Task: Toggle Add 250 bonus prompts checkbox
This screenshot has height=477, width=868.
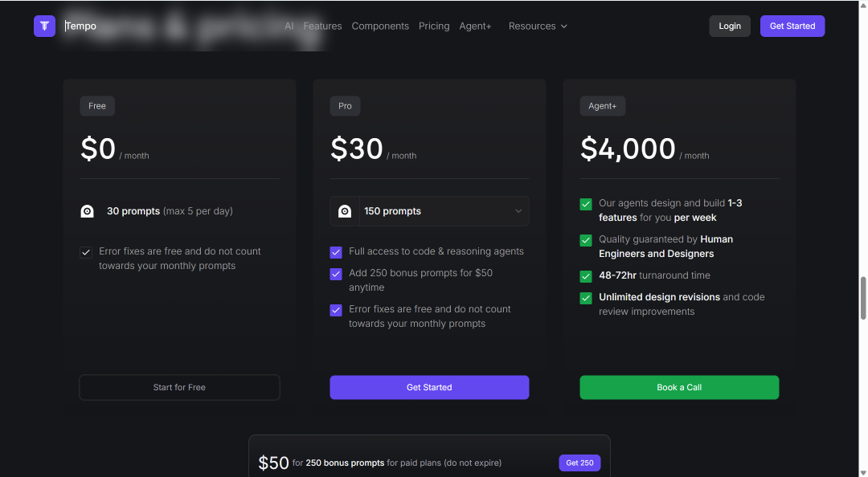Action: tap(336, 274)
